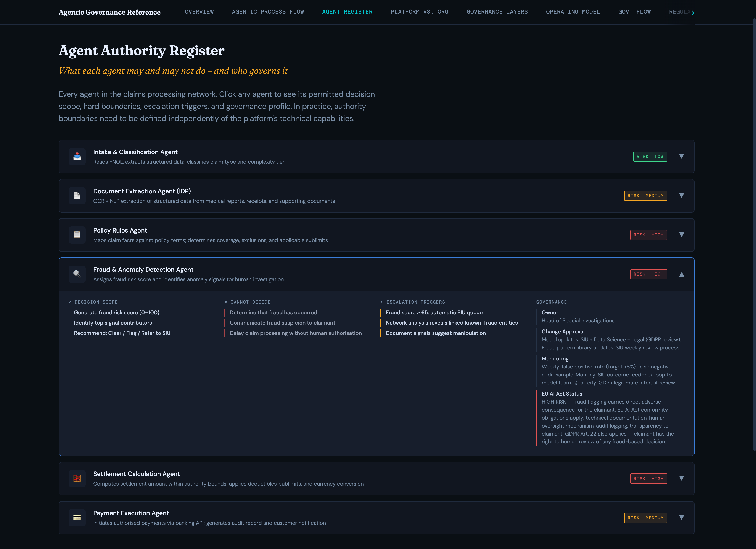
Task: Click Document Extraction Agent (IDP) title
Action: (142, 191)
